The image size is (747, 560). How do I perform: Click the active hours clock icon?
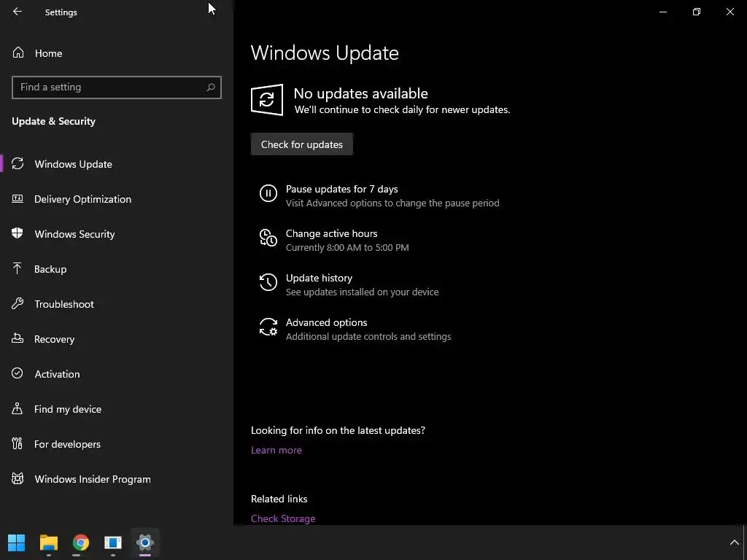pos(268,238)
